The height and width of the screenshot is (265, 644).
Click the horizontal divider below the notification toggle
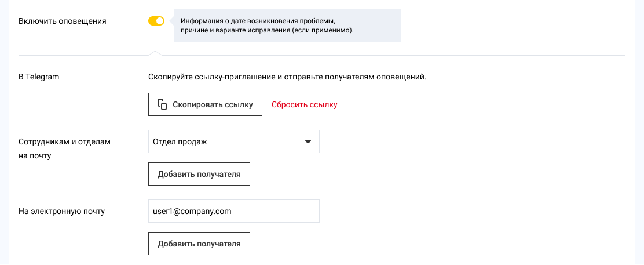tap(376, 56)
